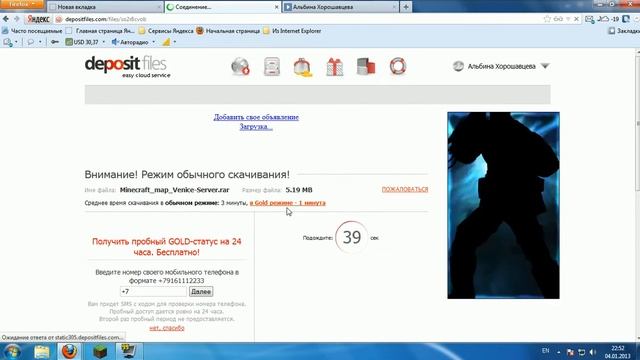Click the yellow ruler toolbar icon
The image size is (640, 360).
pos(166,42)
